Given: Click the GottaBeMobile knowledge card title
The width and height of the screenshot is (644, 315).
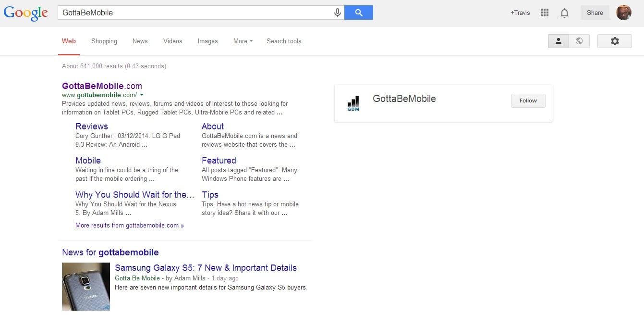Looking at the screenshot, I should (404, 99).
